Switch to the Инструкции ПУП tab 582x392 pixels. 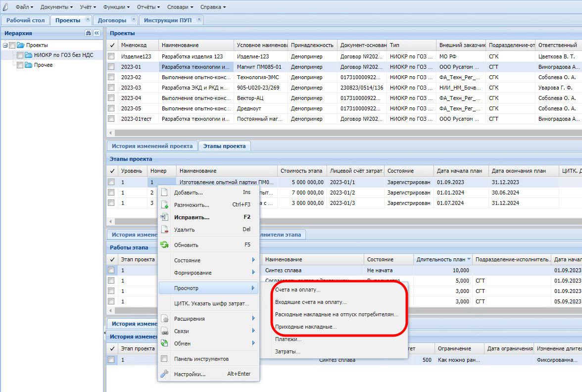(x=169, y=20)
